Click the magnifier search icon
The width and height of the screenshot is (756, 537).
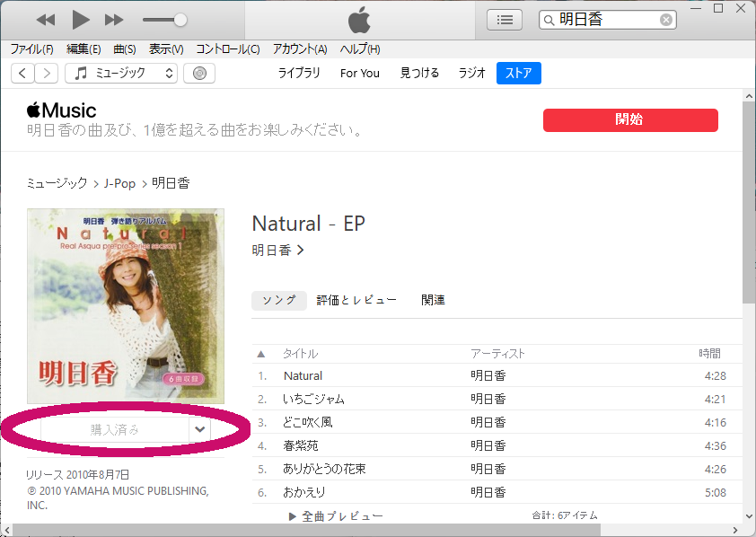549,21
